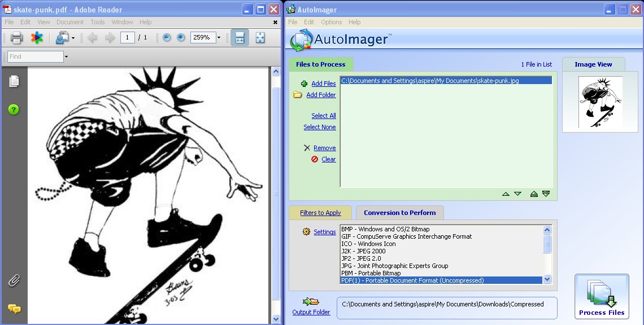The height and width of the screenshot is (325, 644).
Task: Move selected file to top of list
Action: click(534, 194)
